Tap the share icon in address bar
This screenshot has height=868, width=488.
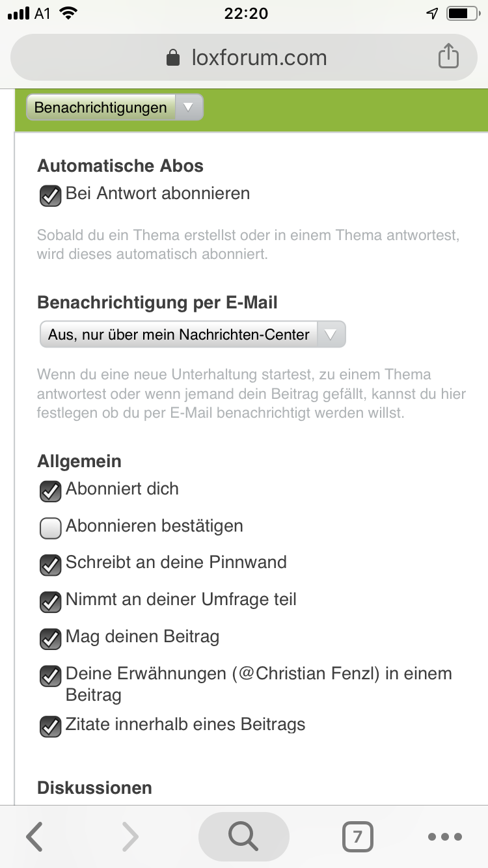pos(448,57)
